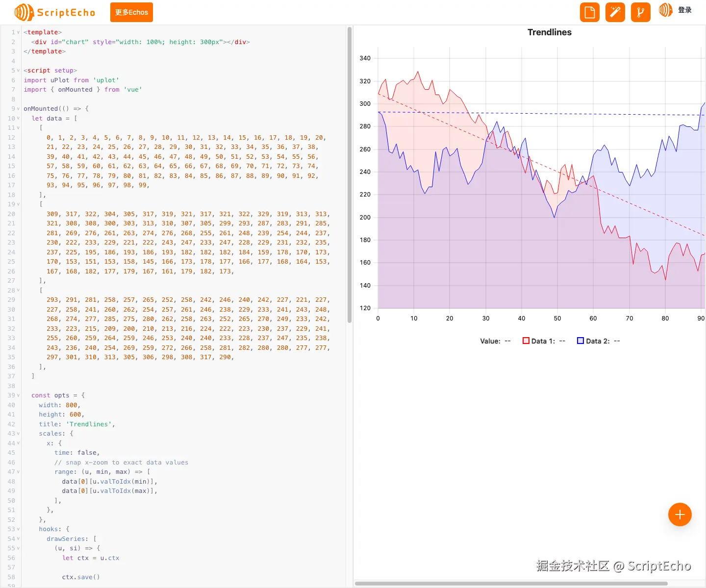Click the red Data 1 legend swatch
Viewport: 706px width, 588px height.
526,341
